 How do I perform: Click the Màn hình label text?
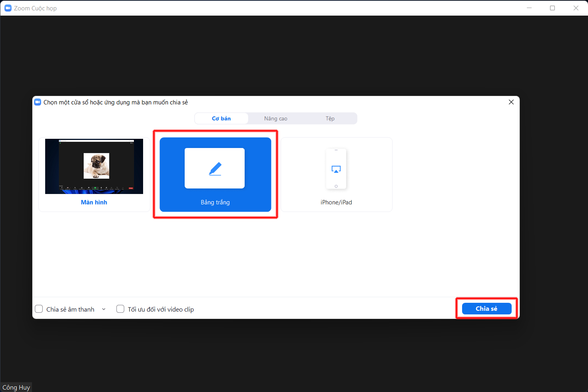(94, 202)
